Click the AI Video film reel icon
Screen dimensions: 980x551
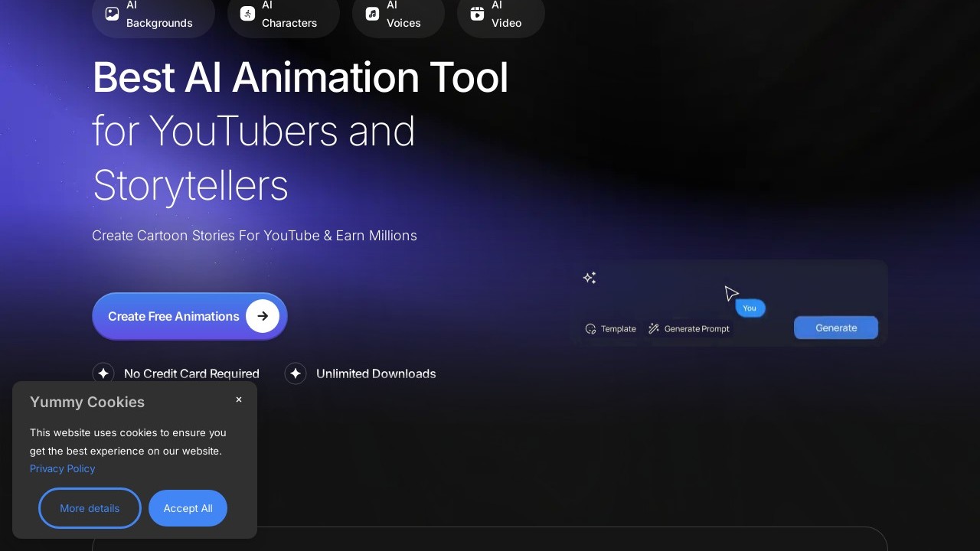(477, 14)
